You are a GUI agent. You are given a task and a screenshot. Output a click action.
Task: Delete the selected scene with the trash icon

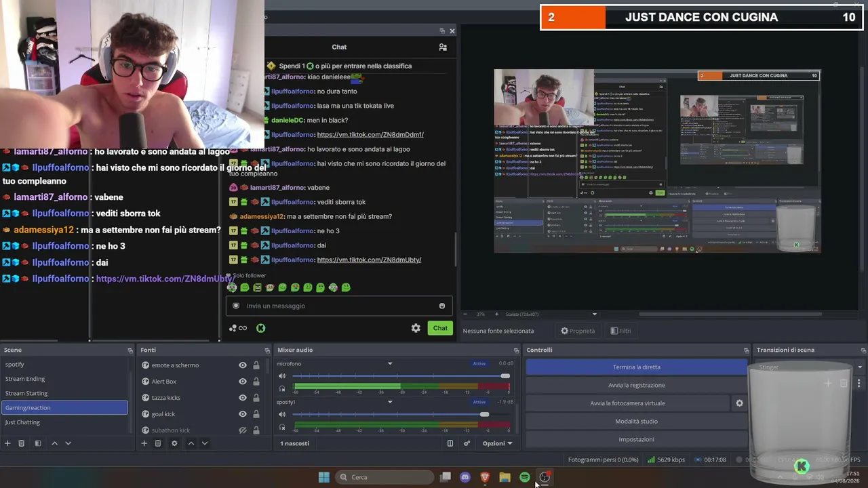[x=22, y=443]
